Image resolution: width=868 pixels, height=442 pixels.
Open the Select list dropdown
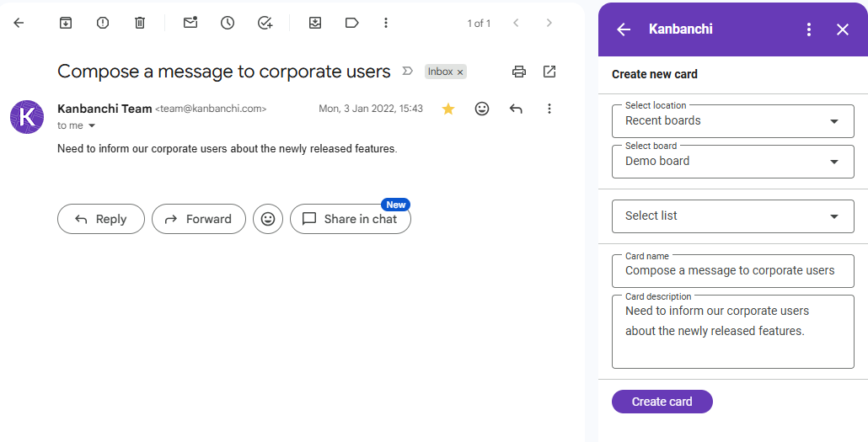[733, 216]
